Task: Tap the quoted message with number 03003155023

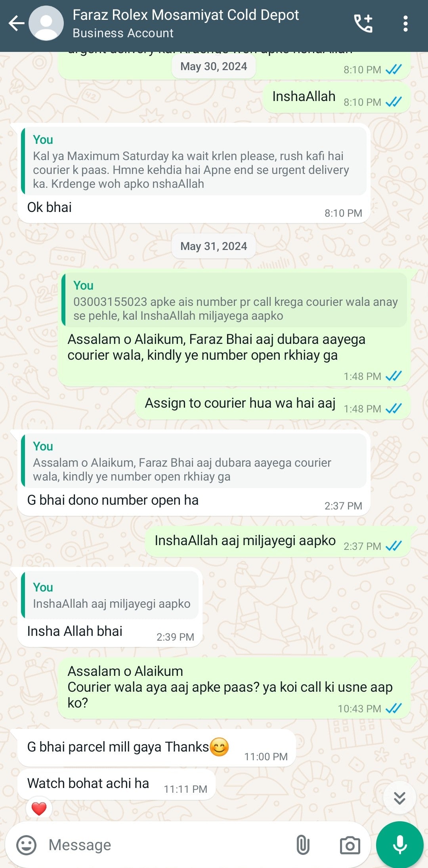Action: click(x=234, y=300)
